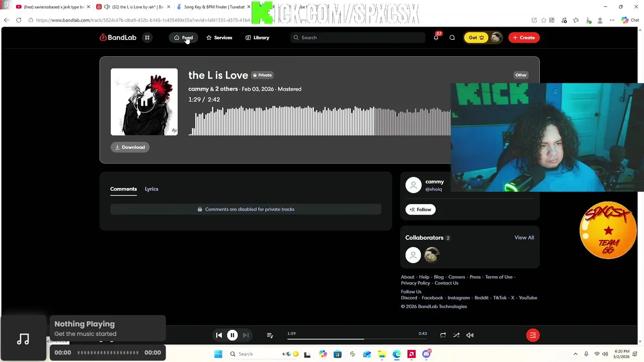The height and width of the screenshot is (362, 644).
Task: Open the BandLab apps grid menu
Action: click(147, 38)
